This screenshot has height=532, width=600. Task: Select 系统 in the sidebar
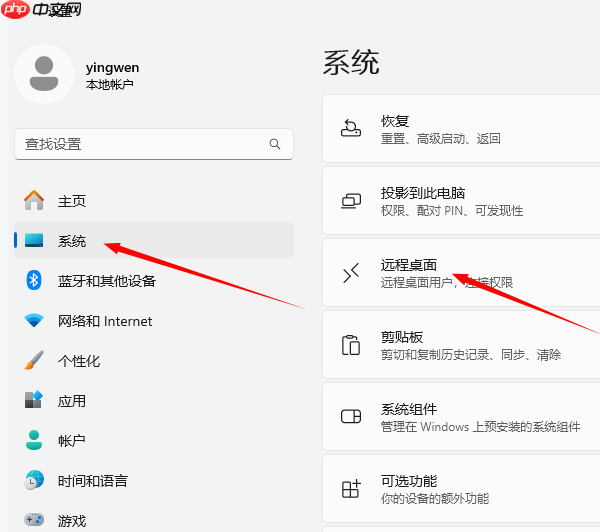click(x=154, y=240)
